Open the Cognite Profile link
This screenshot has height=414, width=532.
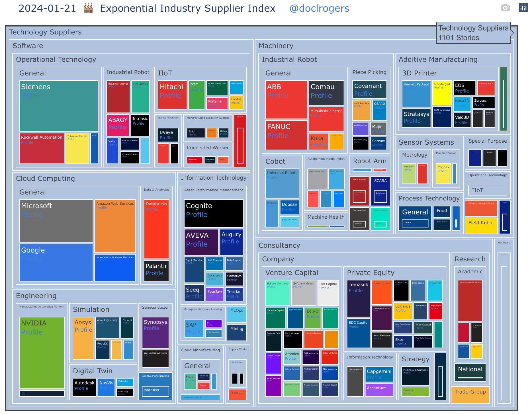tap(197, 214)
